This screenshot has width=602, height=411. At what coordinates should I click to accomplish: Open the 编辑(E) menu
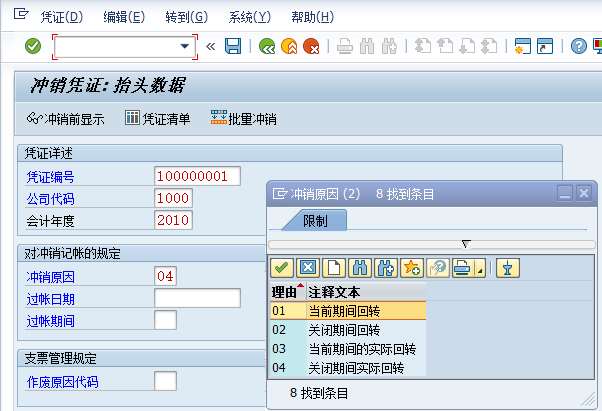[124, 17]
